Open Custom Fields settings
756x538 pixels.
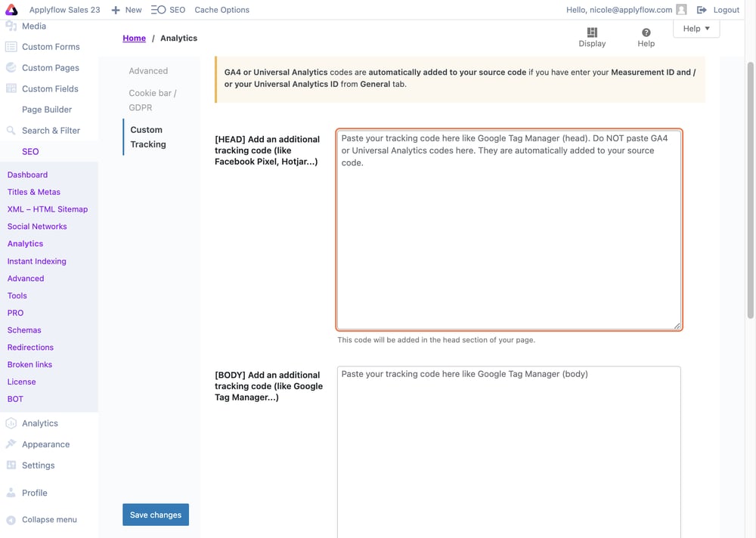[x=48, y=88]
